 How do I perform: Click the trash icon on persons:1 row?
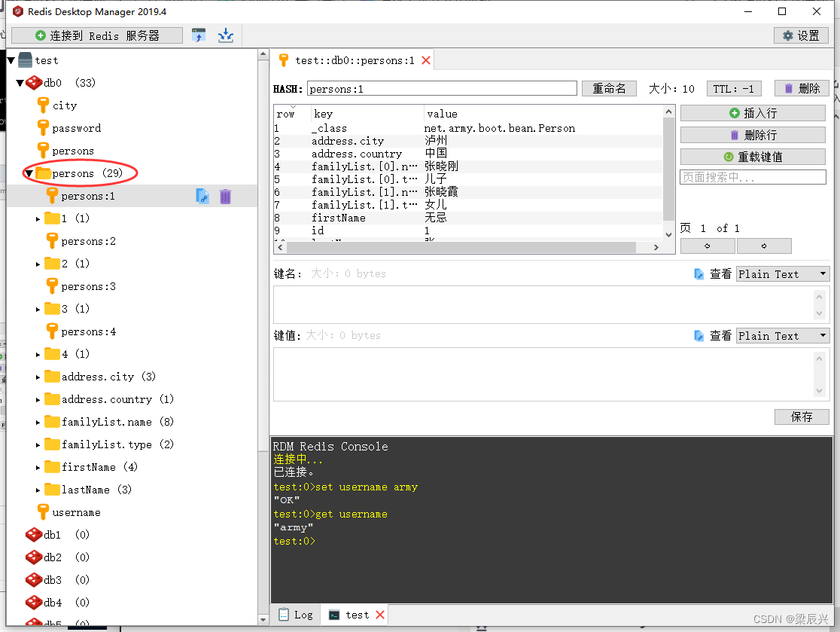point(226,196)
